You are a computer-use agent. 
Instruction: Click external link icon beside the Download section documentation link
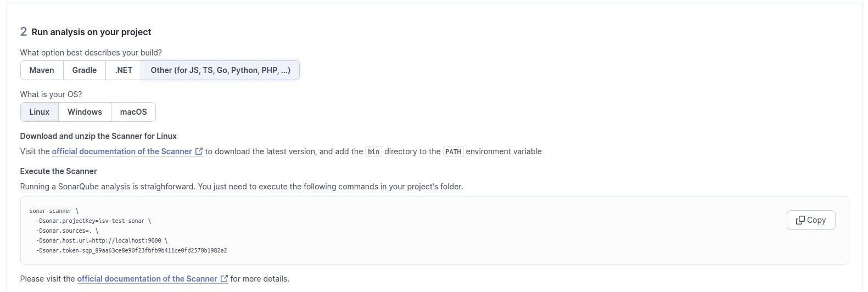pyautogui.click(x=199, y=151)
